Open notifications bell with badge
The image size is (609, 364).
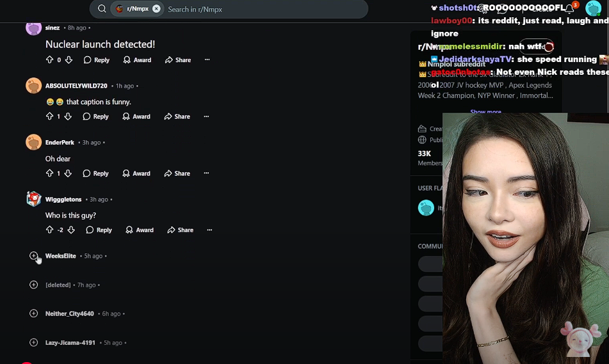[570, 8]
